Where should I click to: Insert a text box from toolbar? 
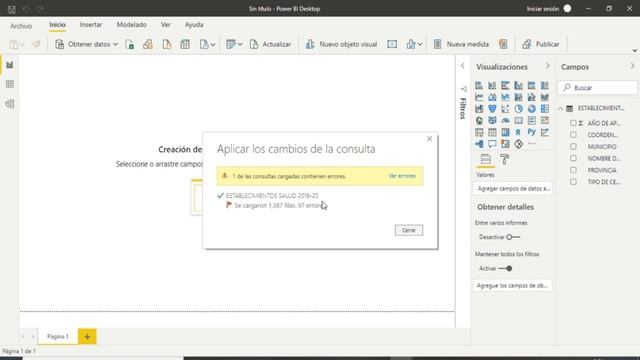392,44
